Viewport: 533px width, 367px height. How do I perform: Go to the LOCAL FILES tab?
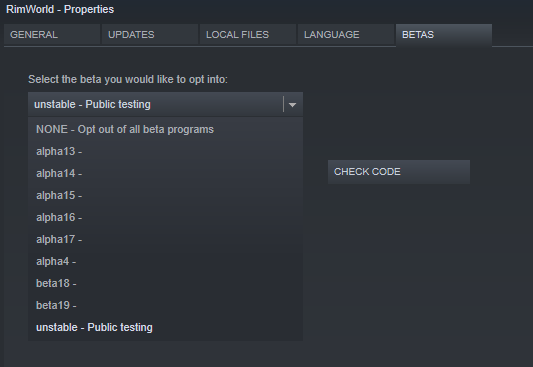[248, 35]
